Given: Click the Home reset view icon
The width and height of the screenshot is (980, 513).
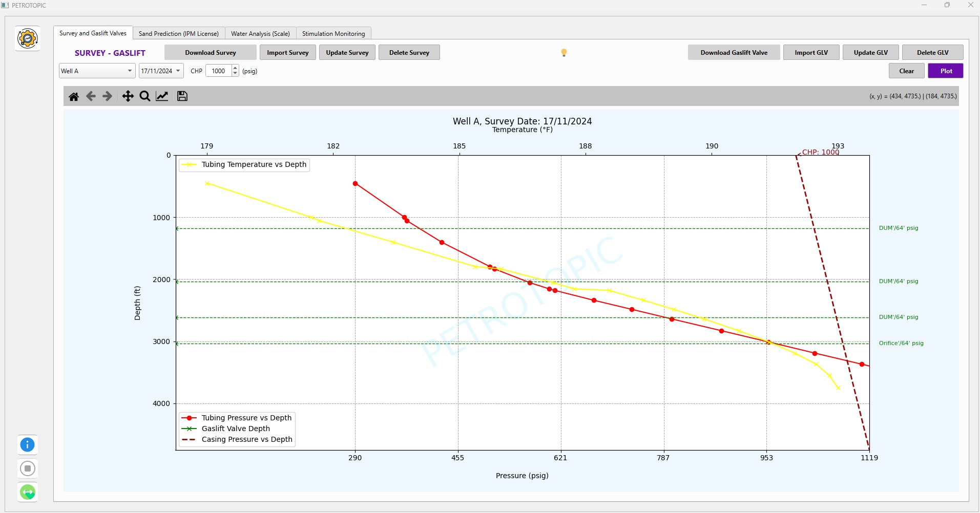Looking at the screenshot, I should coord(74,96).
